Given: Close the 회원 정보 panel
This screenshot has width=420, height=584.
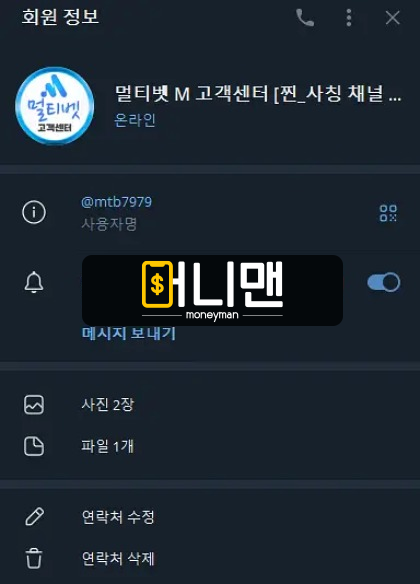Looking at the screenshot, I should pyautogui.click(x=392, y=18).
